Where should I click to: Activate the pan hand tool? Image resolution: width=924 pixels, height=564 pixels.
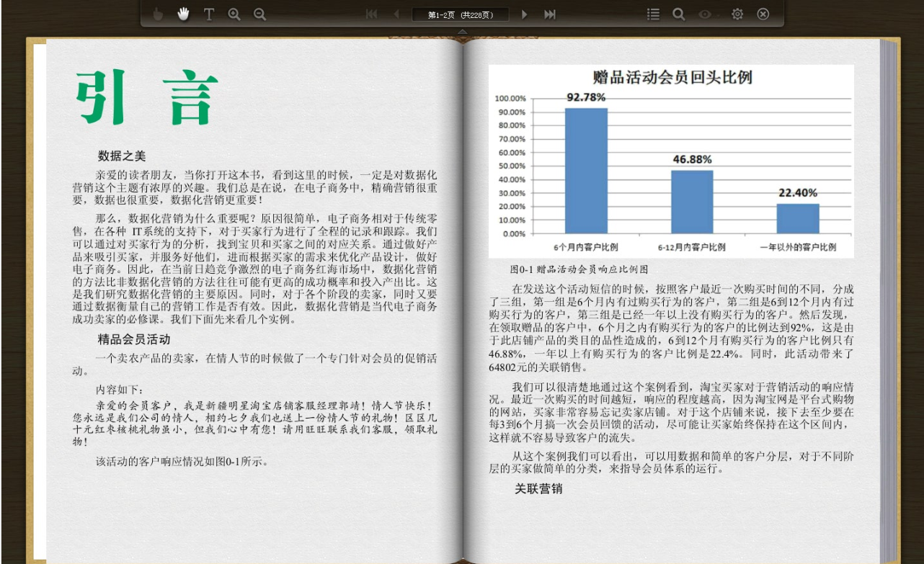point(183,14)
